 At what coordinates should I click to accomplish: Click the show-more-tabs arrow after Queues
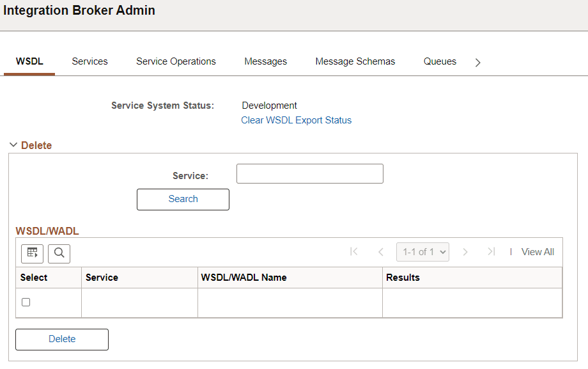[x=477, y=61]
